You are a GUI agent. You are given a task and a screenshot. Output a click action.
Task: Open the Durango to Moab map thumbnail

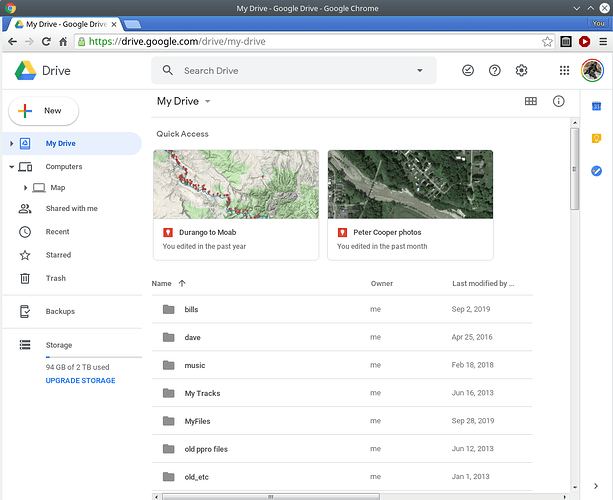(x=236, y=184)
